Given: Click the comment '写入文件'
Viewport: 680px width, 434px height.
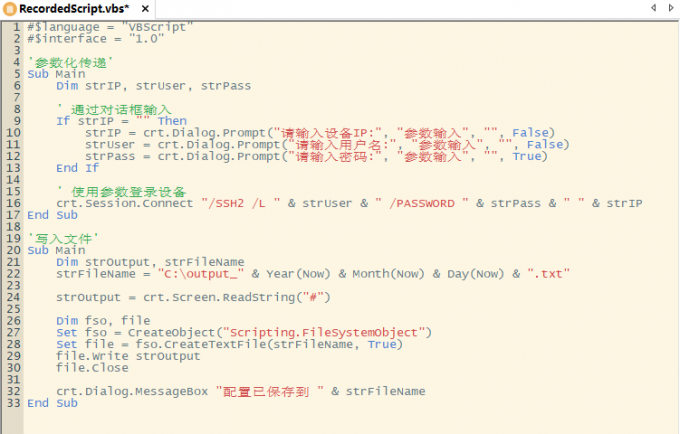Looking at the screenshot, I should (63, 239).
